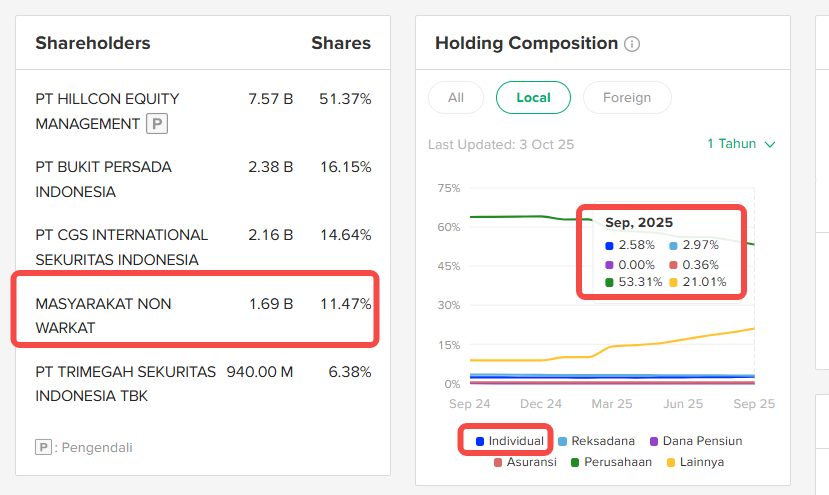Click the Asuransi legend color dot

tap(498, 462)
